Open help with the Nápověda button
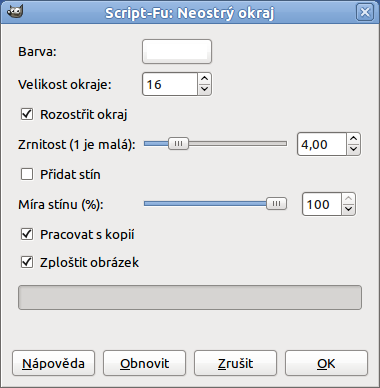Image resolution: width=380 pixels, height=388 pixels. 53,363
